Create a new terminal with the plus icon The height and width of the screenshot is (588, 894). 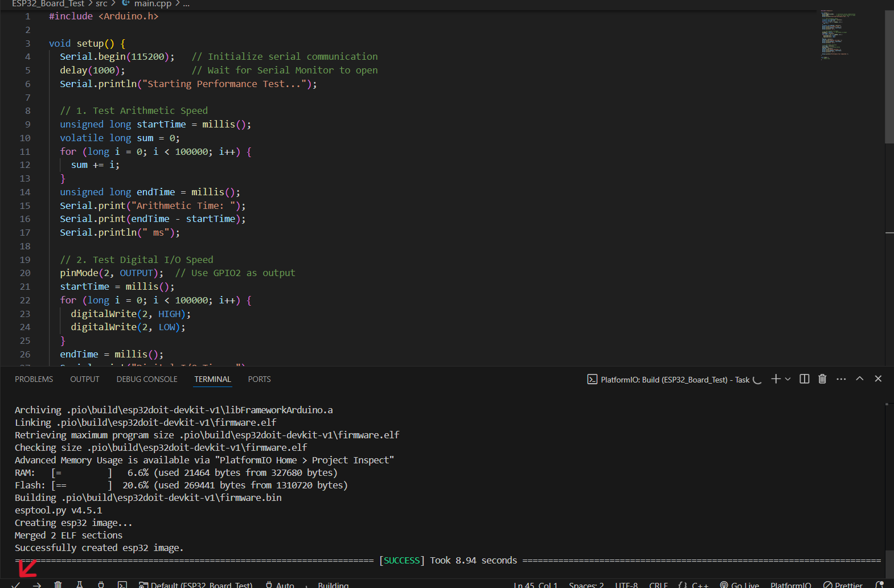click(x=776, y=379)
